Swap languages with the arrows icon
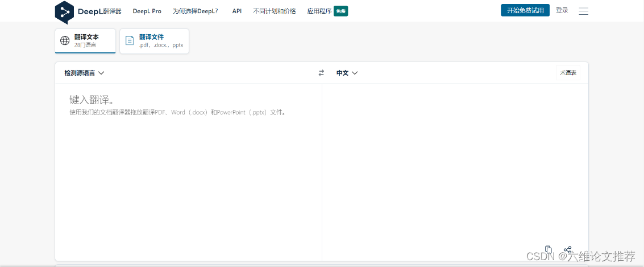Image resolution: width=644 pixels, height=267 pixels. 321,73
